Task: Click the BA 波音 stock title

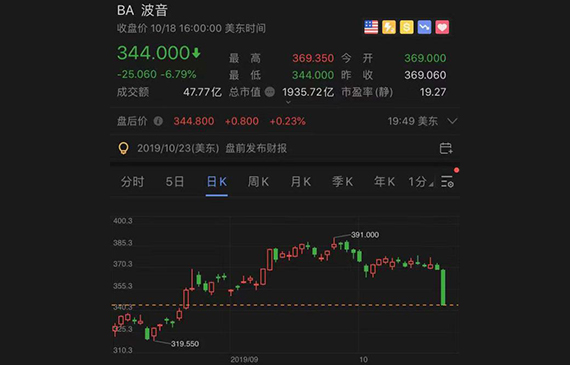Action: pyautogui.click(x=142, y=10)
